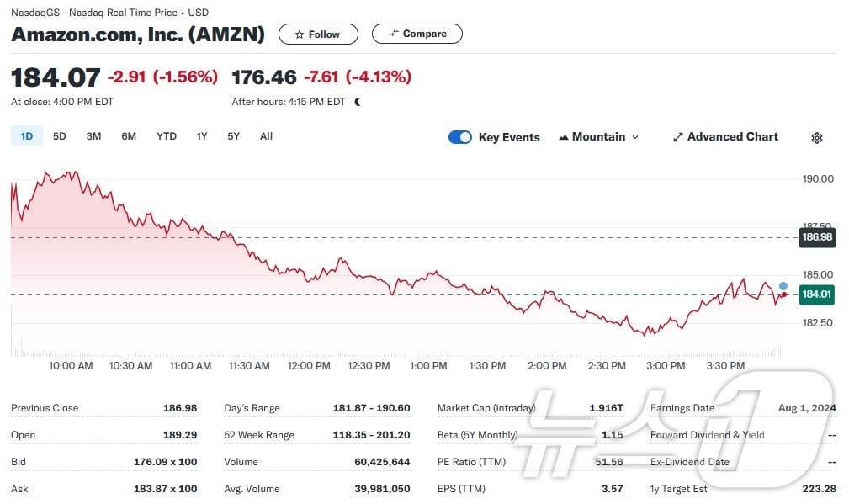Select the All time range
This screenshot has height=504, width=849.
266,136
